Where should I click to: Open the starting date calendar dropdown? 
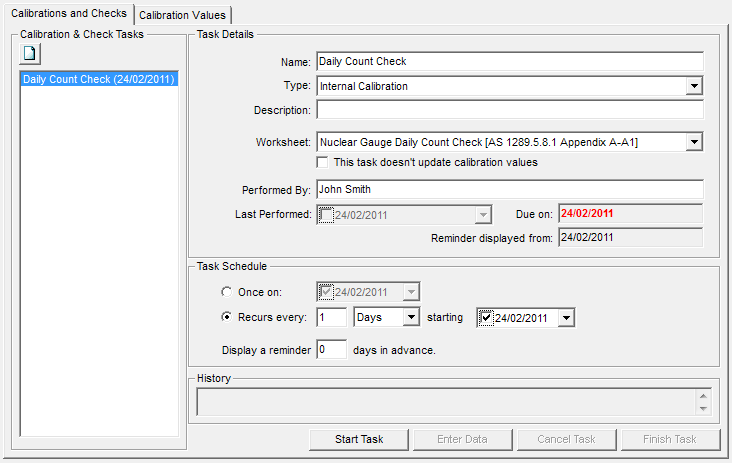click(567, 317)
